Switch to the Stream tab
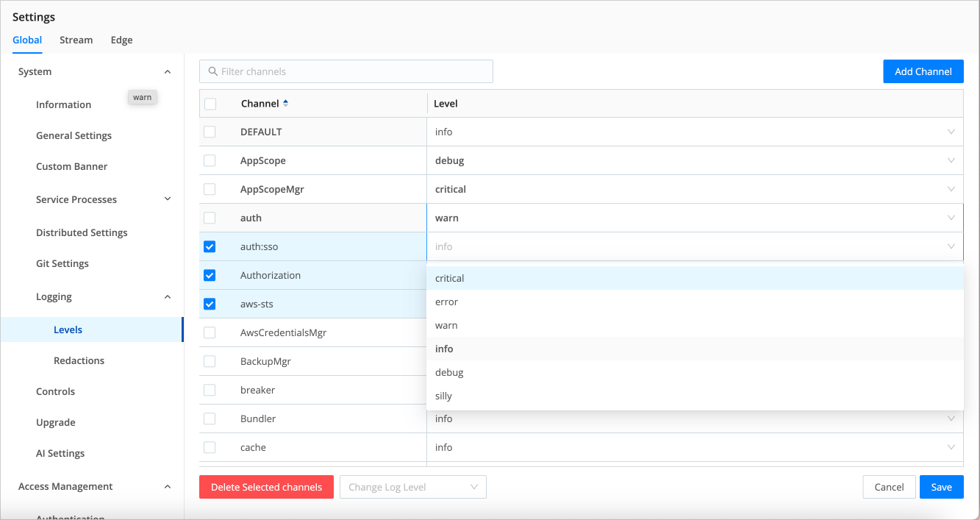 pos(76,40)
